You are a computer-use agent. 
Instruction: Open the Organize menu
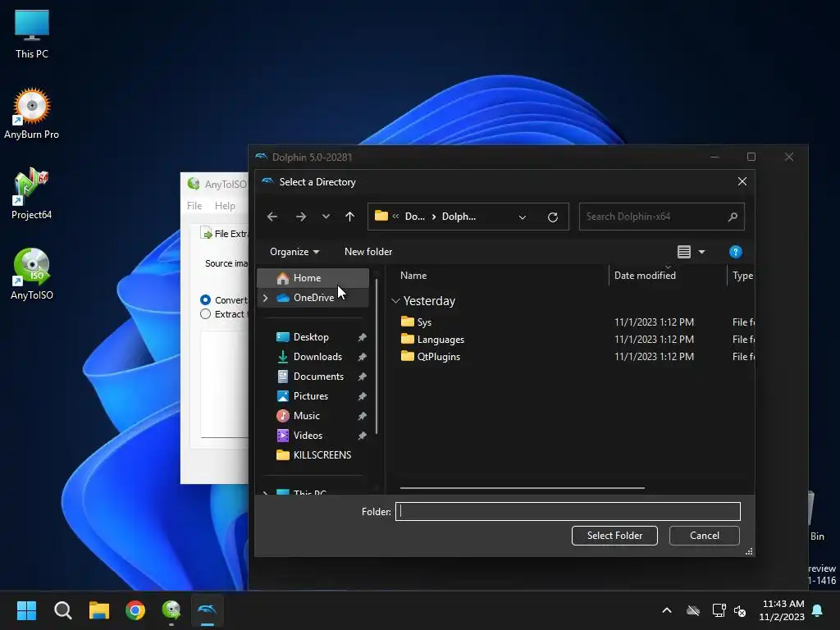294,252
